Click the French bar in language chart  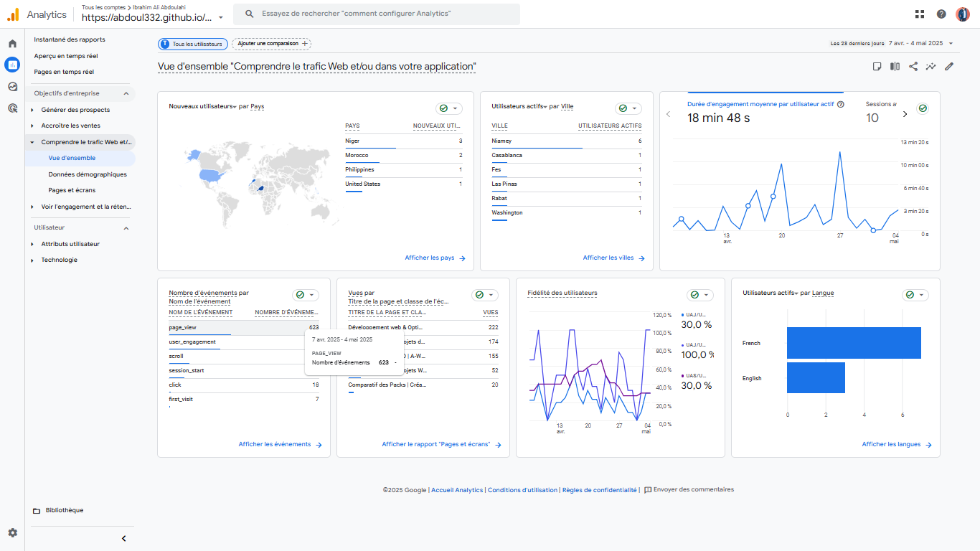854,343
